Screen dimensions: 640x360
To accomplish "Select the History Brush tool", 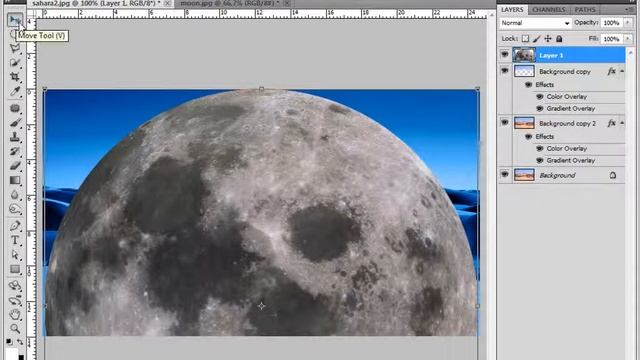I will click(15, 151).
